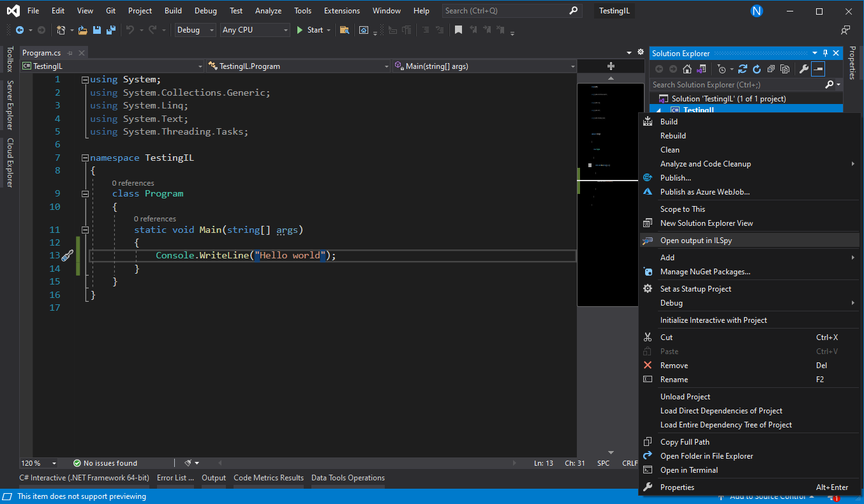Collapse the TestingIL project node
This screenshot has height=504, width=864.
[x=659, y=110]
